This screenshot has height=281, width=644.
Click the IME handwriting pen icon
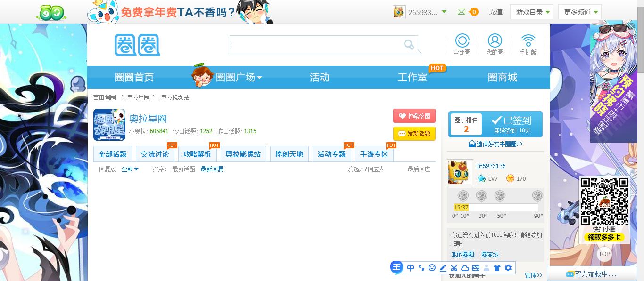pos(443,268)
